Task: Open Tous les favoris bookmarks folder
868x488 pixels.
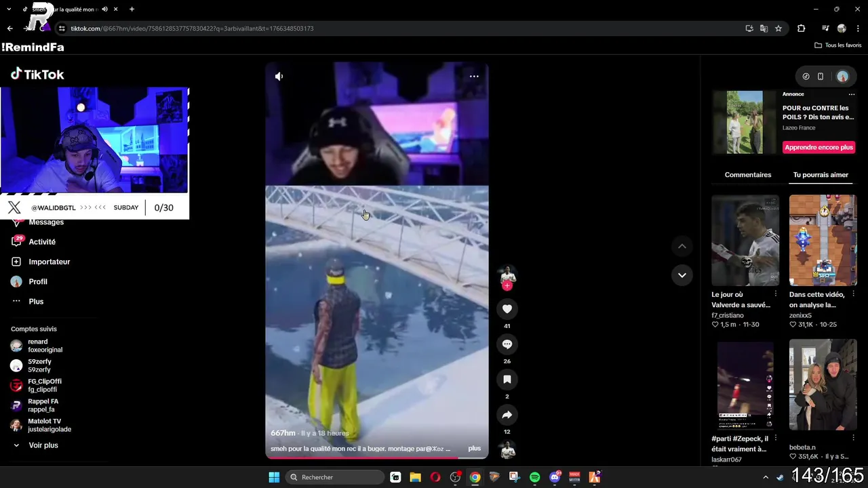Action: pyautogui.click(x=838, y=45)
